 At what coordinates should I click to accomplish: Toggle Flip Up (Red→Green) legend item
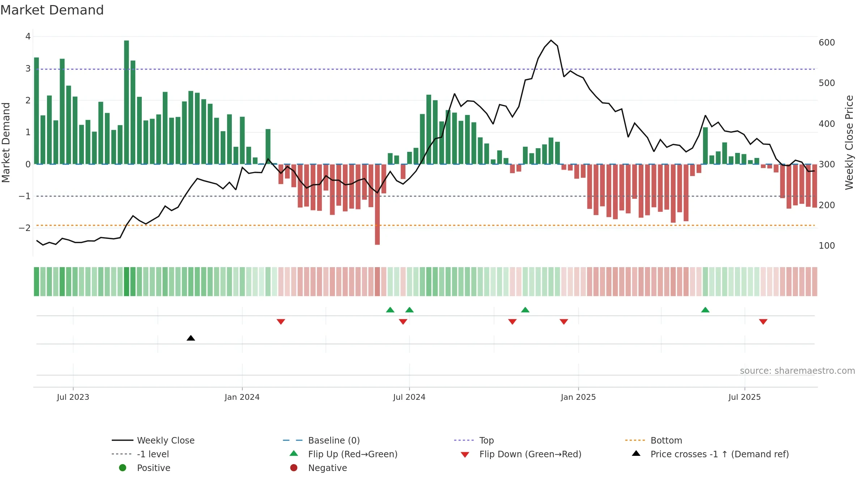tap(344, 454)
